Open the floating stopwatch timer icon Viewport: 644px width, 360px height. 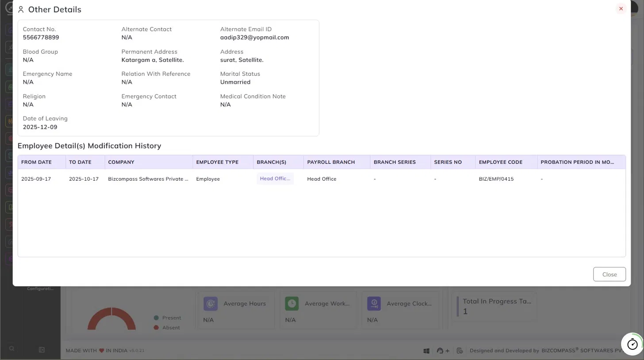pos(632,344)
